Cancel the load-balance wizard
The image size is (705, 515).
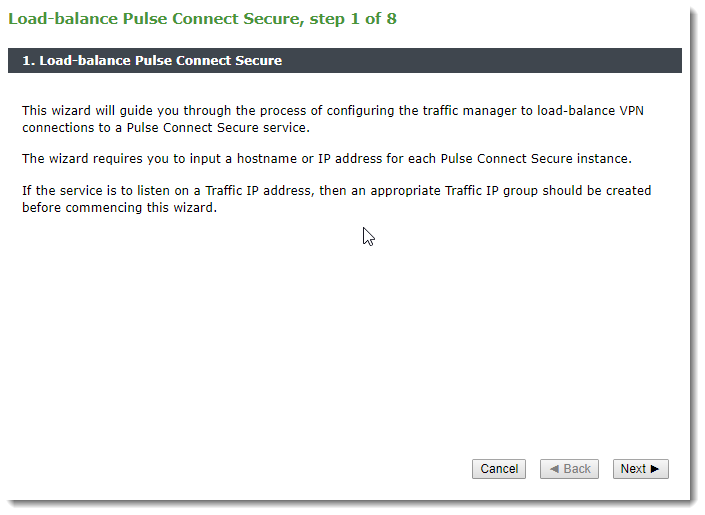pyautogui.click(x=499, y=469)
